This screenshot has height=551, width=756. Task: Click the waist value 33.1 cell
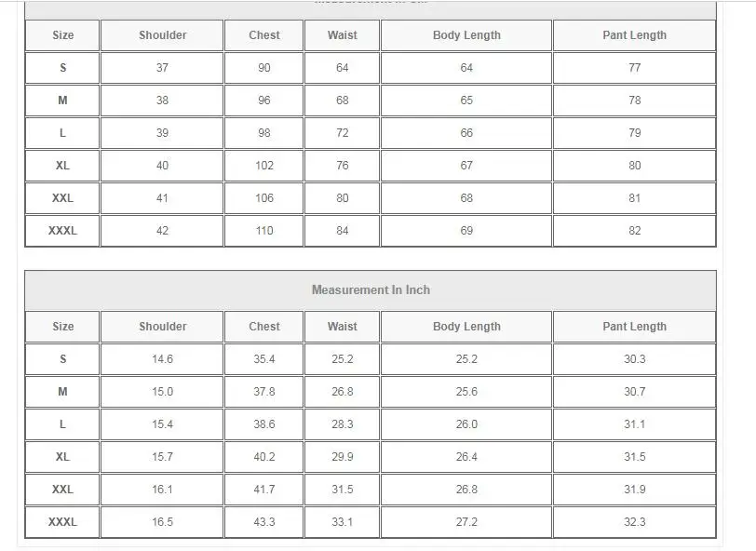(343, 521)
